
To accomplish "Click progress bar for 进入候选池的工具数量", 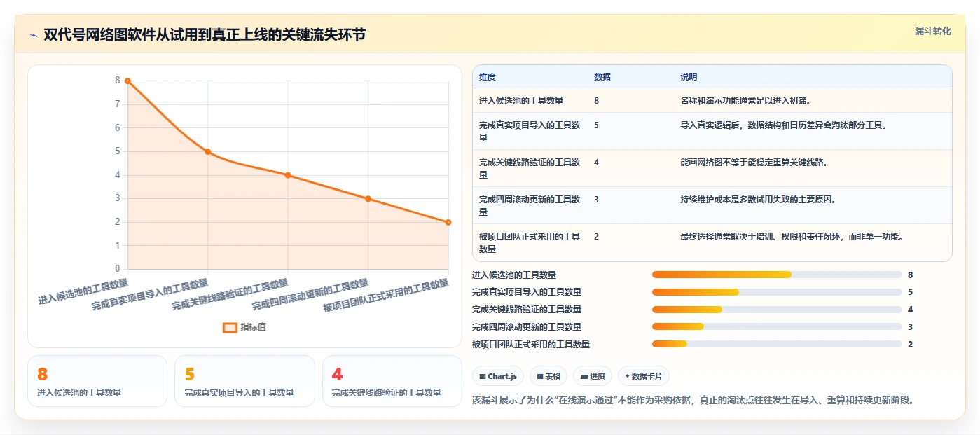I will point(777,275).
